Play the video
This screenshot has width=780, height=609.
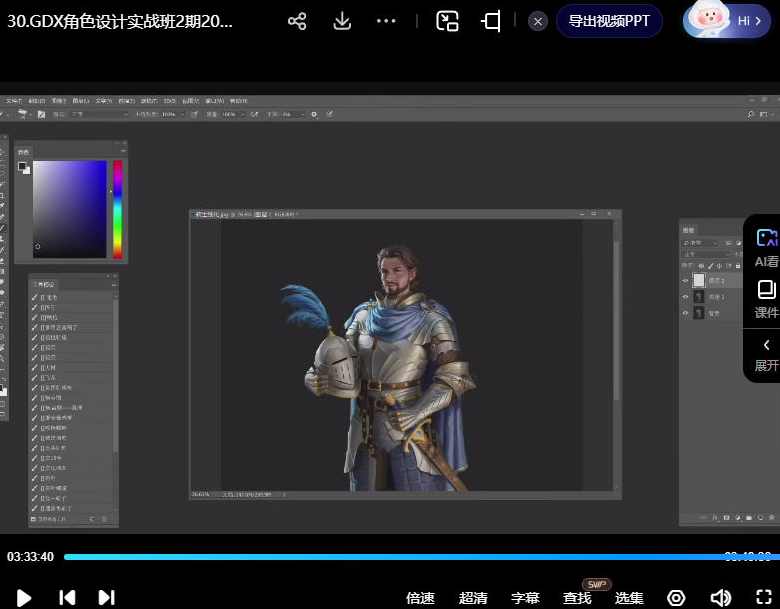(24, 597)
